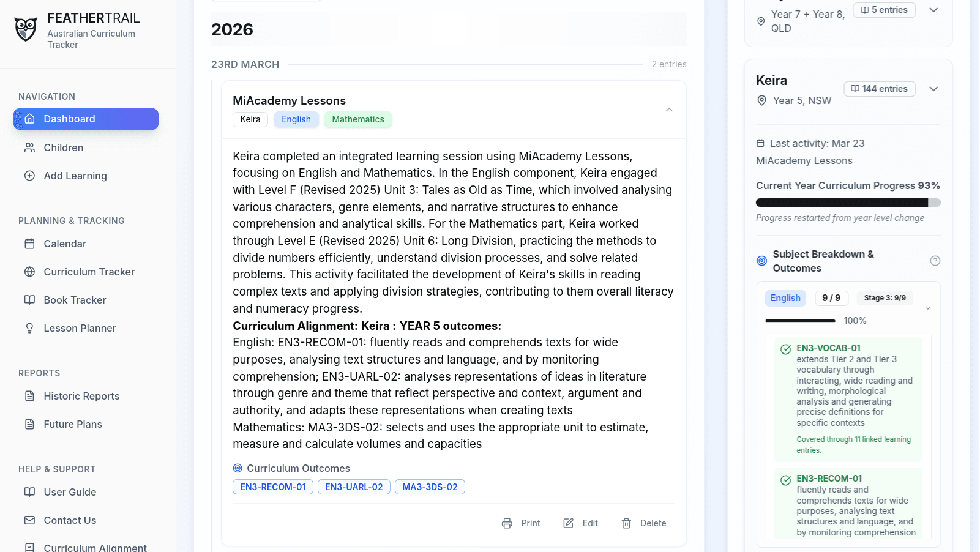Click the Subject Breakdown help icon

[935, 261]
